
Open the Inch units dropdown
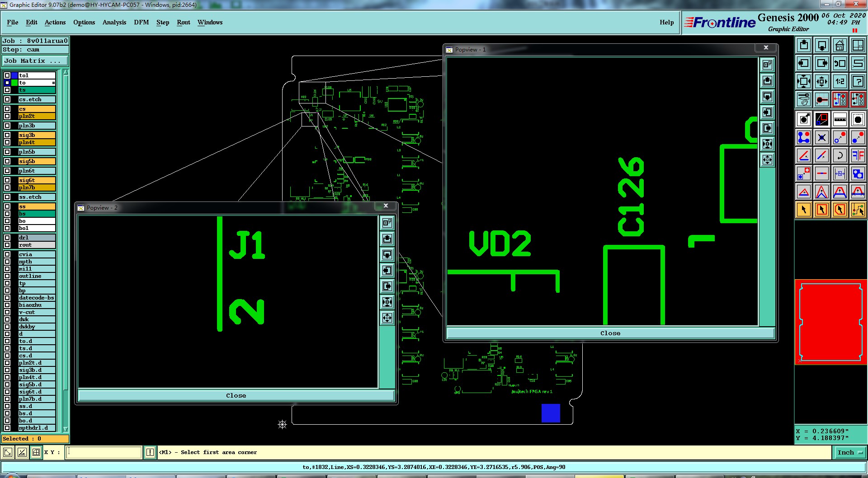849,452
